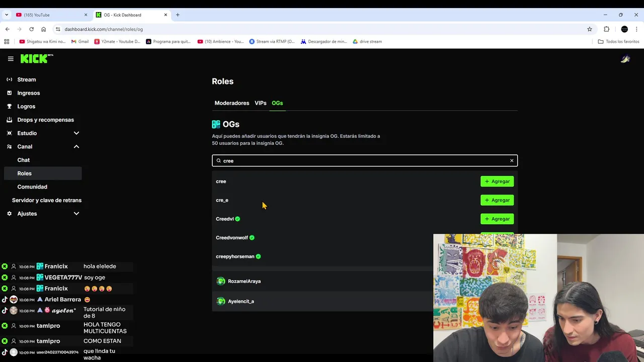Click the Ajustes gear icon
Image resolution: width=644 pixels, height=362 pixels.
coord(10,214)
